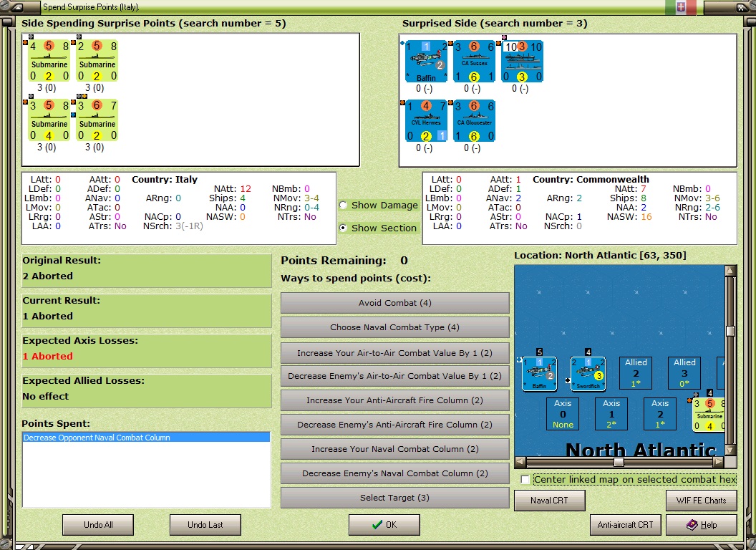Click the Axis 0 None sea box section
Viewport: 756px width, 550px height.
(563, 414)
